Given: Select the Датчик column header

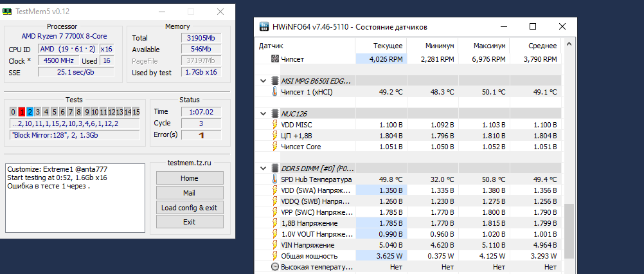Looking at the screenshot, I should (x=305, y=46).
